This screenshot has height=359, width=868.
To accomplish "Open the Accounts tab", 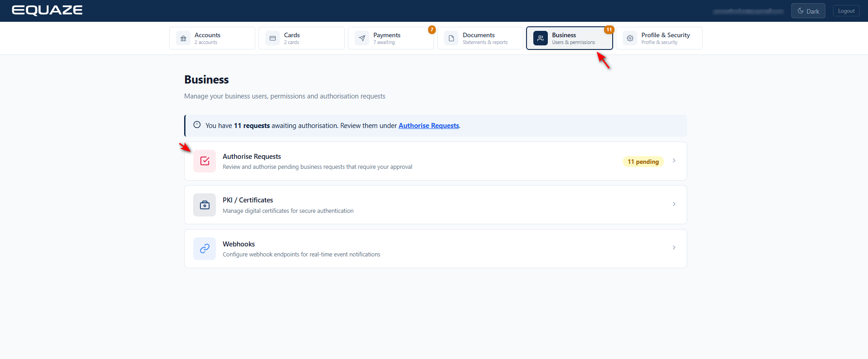I will [212, 38].
